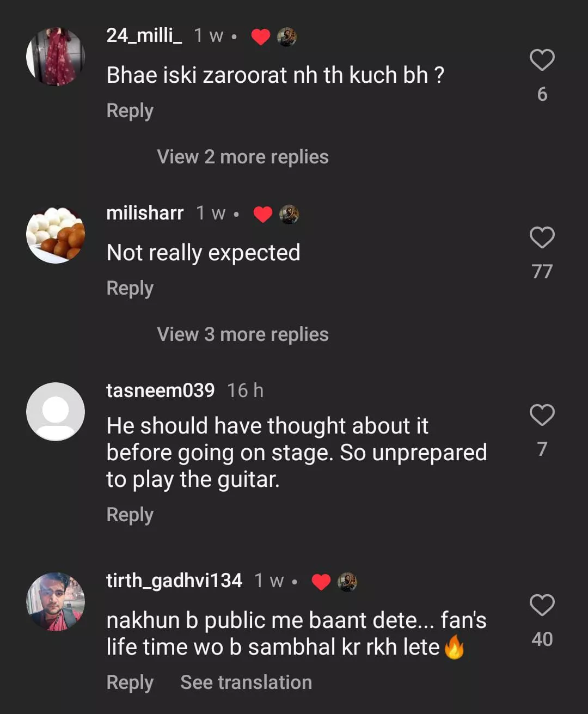The image size is (588, 714).
Task: Tap the creator-liked heart beside tirth_gadhvi134
Action: point(321,582)
